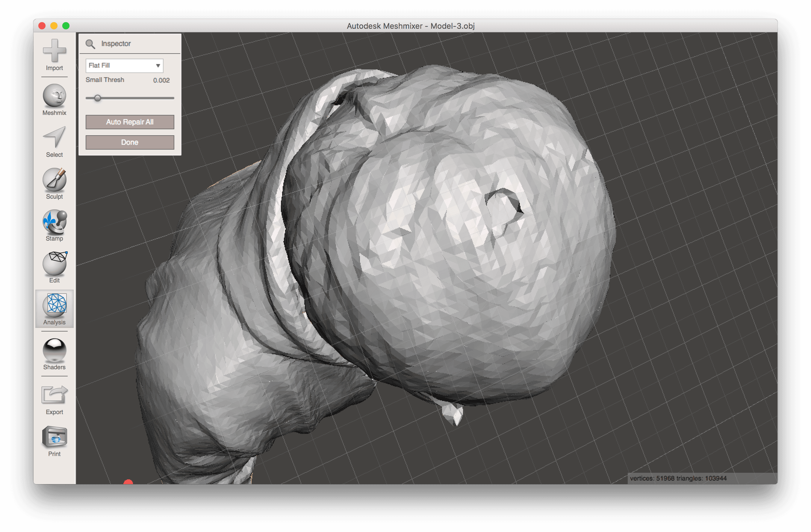
Task: Open the Print dialog
Action: 54,441
